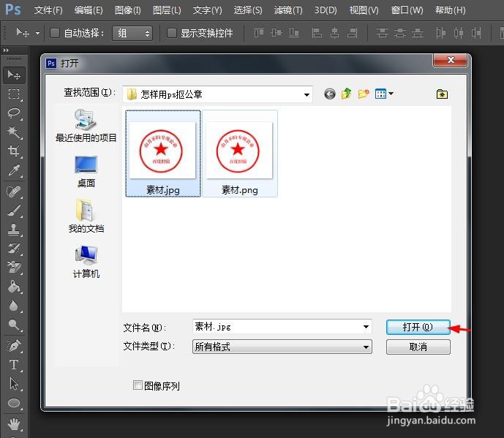
Task: Open the 滤镜(T) menu
Action: pyautogui.click(x=288, y=10)
